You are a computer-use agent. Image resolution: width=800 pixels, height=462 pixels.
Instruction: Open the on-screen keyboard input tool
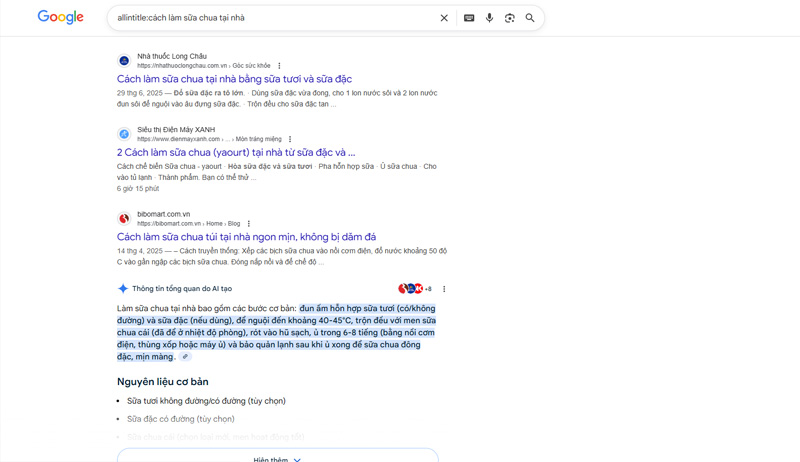coord(468,18)
